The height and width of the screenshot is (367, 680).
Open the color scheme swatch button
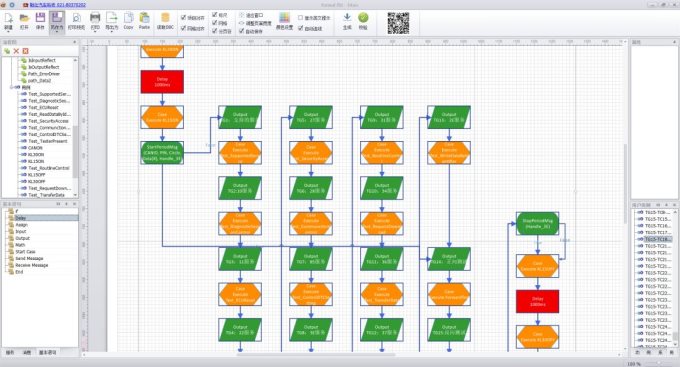tap(284, 18)
